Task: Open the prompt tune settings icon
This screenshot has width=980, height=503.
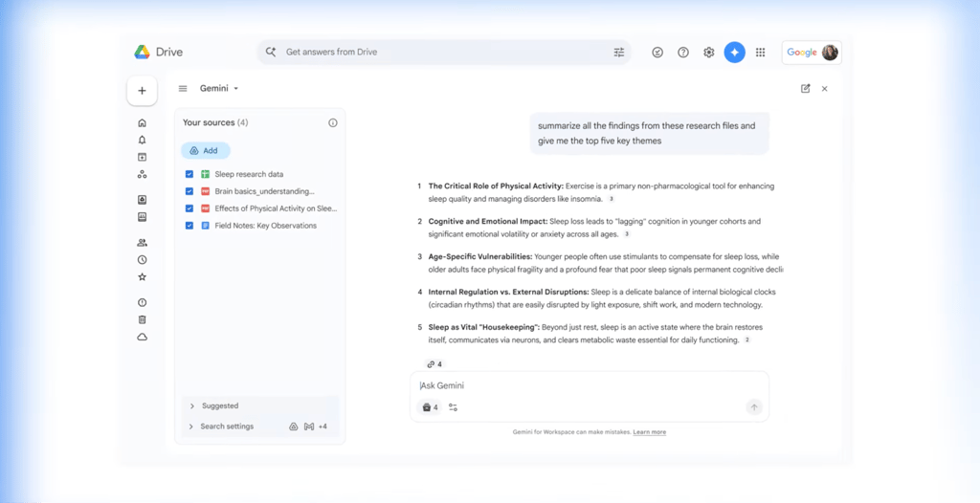Action: click(x=453, y=407)
